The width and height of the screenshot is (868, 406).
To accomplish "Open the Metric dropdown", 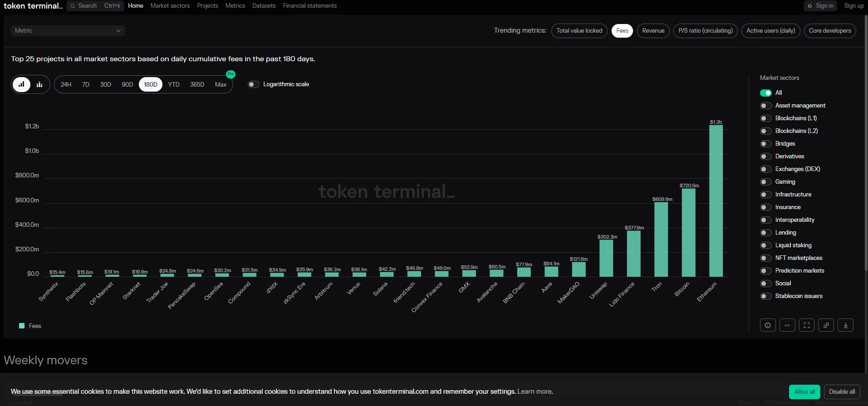I will (68, 31).
